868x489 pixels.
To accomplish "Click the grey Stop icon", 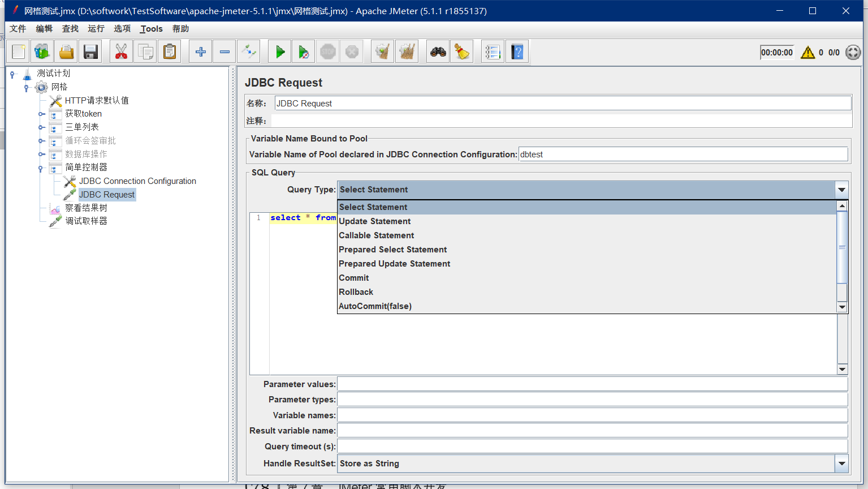I will pyautogui.click(x=328, y=52).
